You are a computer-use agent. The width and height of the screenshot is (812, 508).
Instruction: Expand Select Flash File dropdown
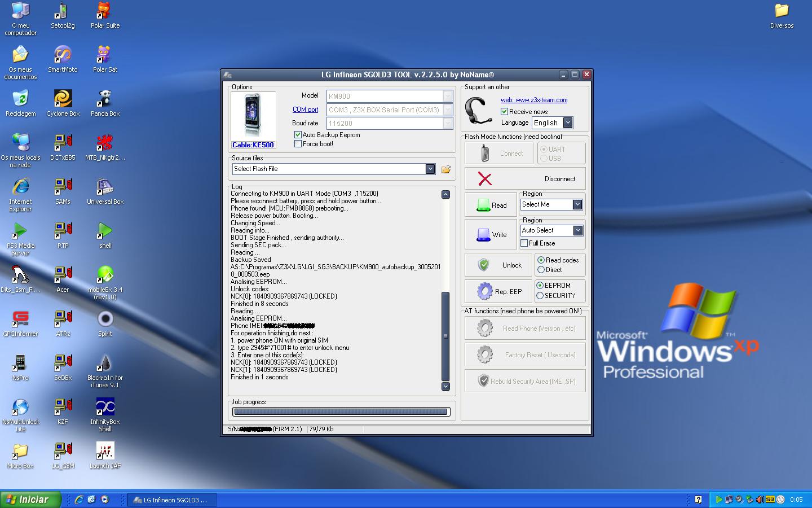click(x=430, y=169)
